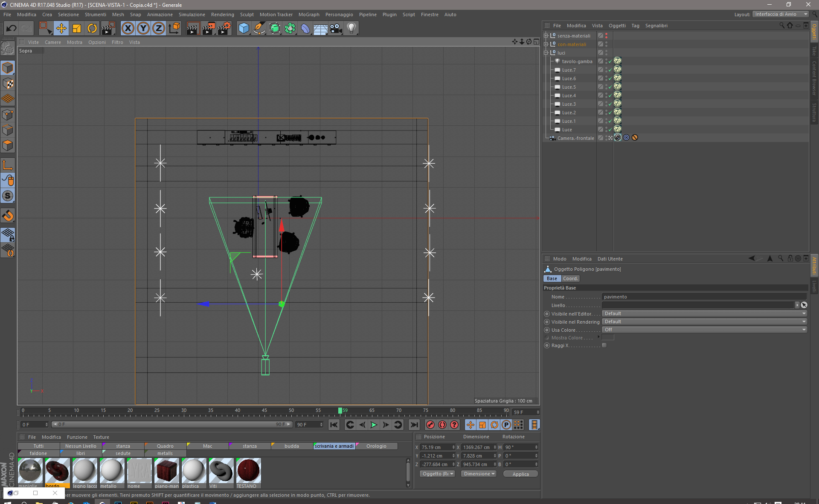Switch to the Coord. tab

point(570,278)
